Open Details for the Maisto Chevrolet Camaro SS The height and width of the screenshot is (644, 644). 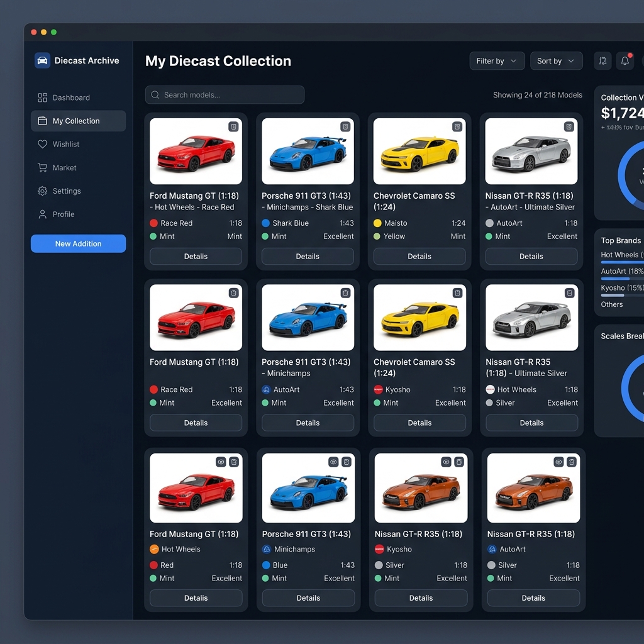(x=419, y=257)
